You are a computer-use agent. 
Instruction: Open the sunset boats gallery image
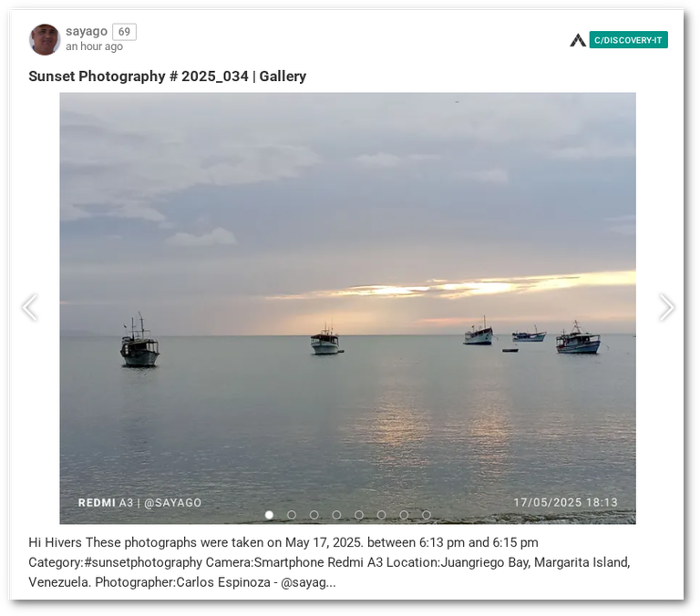click(348, 308)
